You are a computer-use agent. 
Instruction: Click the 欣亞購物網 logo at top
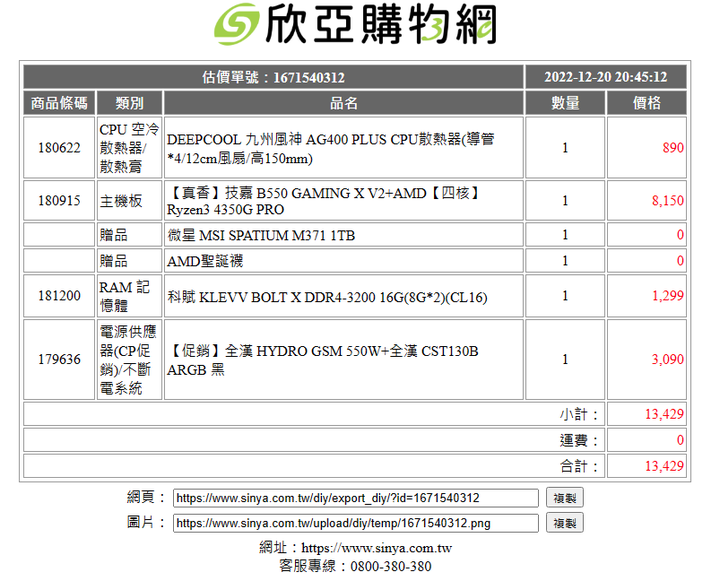pyautogui.click(x=355, y=24)
